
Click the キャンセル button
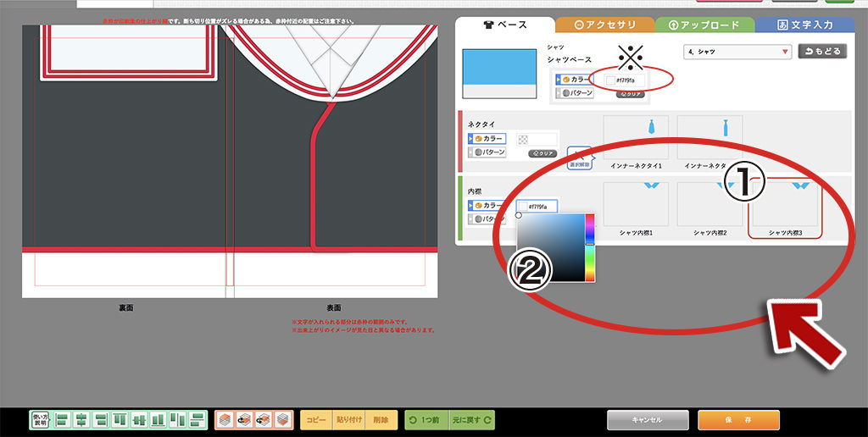pyautogui.click(x=648, y=420)
